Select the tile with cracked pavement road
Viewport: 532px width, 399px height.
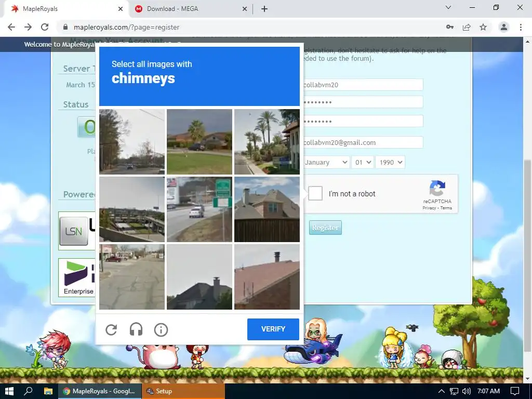pos(132,277)
